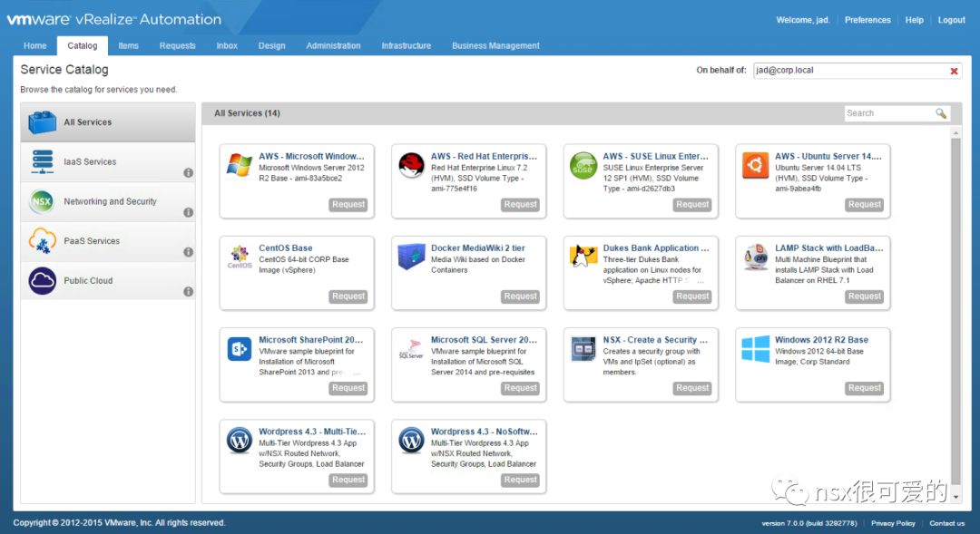
Task: Open the Design tab
Action: pos(272,45)
